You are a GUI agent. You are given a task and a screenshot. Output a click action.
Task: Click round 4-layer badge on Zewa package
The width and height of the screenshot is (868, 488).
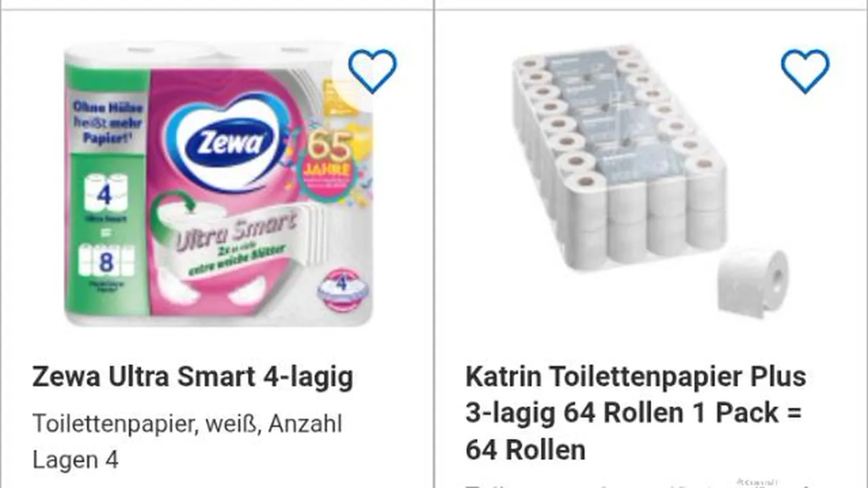coord(342,288)
